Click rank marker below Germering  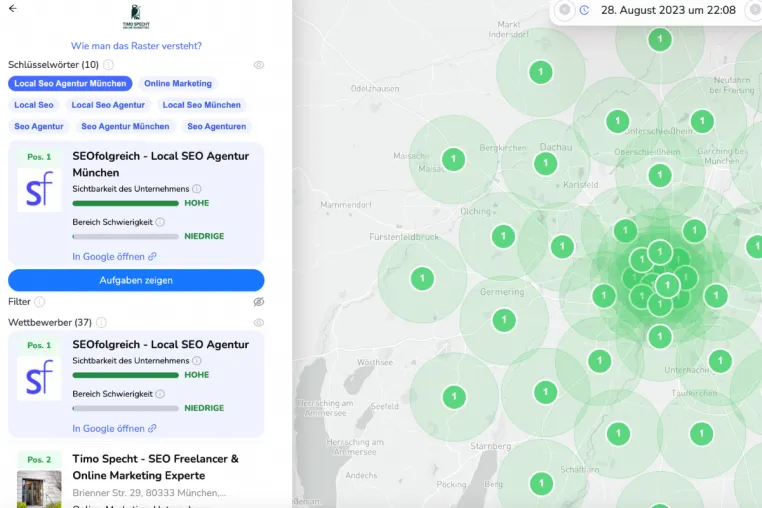504,320
